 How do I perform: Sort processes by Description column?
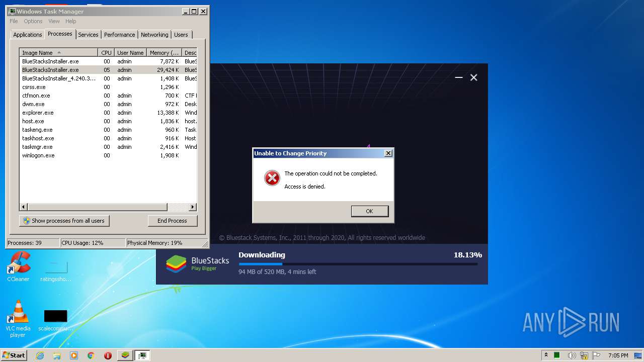190,53
